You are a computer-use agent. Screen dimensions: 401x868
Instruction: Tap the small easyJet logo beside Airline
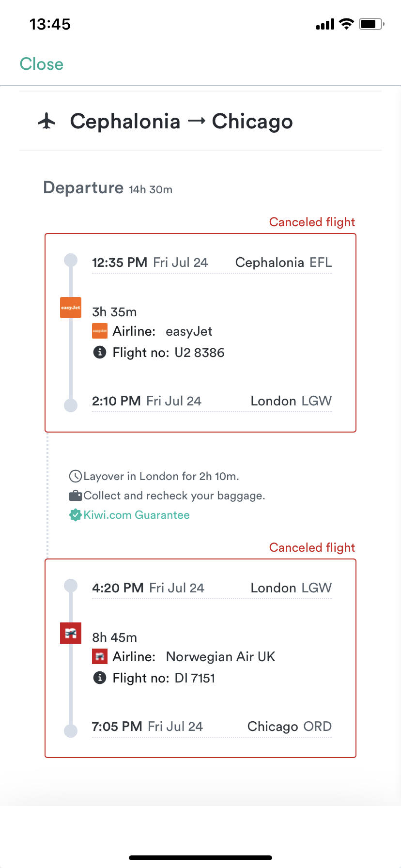100,331
